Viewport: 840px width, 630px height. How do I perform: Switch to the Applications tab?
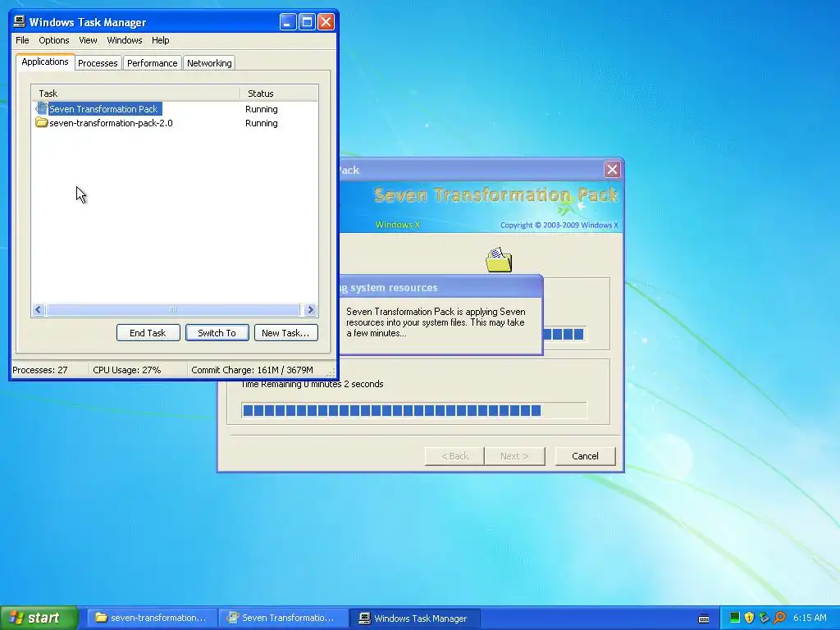[45, 62]
